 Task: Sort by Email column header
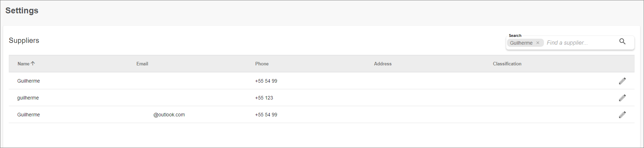[x=142, y=64]
